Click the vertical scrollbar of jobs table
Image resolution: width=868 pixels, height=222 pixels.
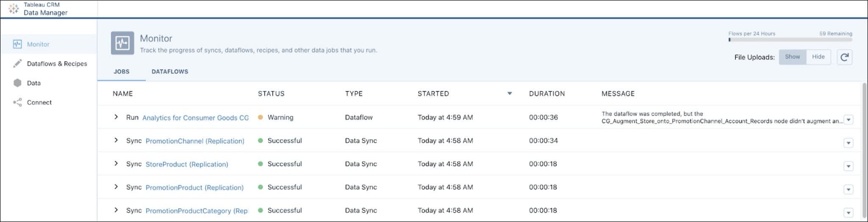pos(864,151)
